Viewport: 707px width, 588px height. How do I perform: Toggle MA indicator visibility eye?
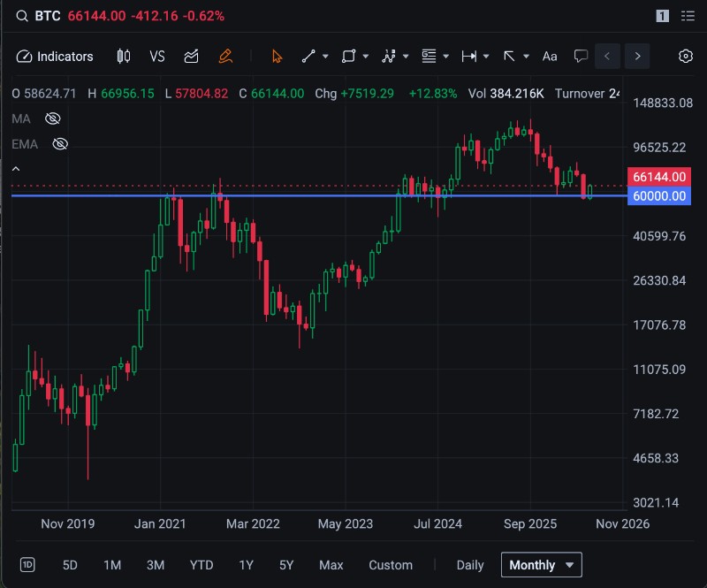coord(53,118)
